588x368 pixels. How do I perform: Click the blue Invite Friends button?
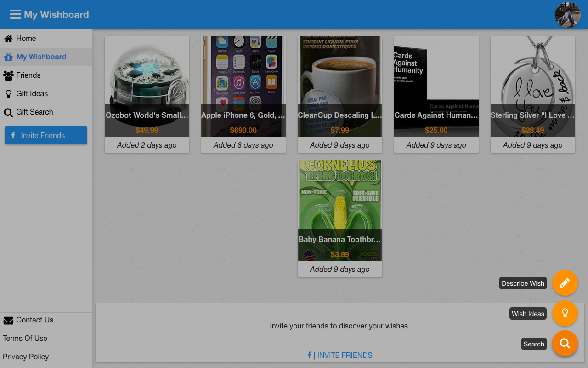[x=46, y=135]
